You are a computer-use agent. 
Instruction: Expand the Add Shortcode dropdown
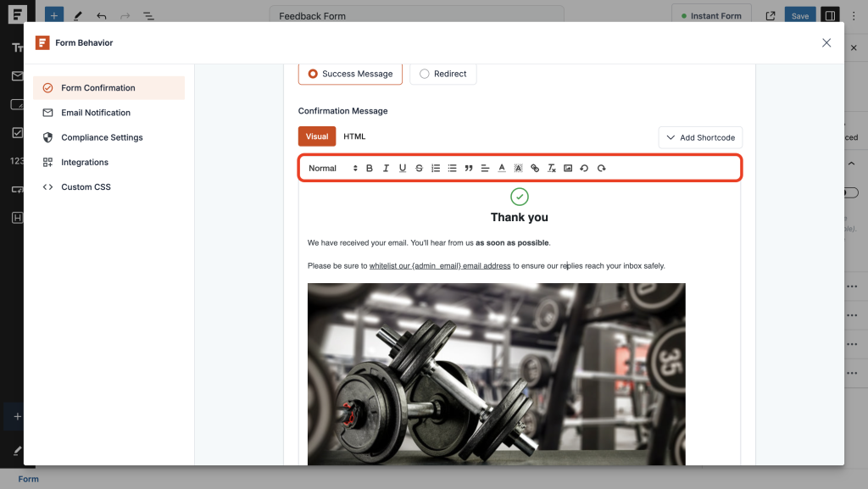(700, 136)
